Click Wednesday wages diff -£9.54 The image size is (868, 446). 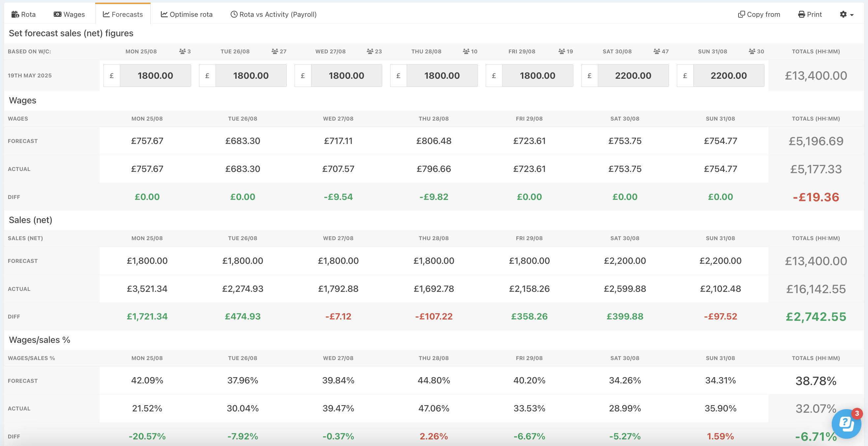point(338,197)
